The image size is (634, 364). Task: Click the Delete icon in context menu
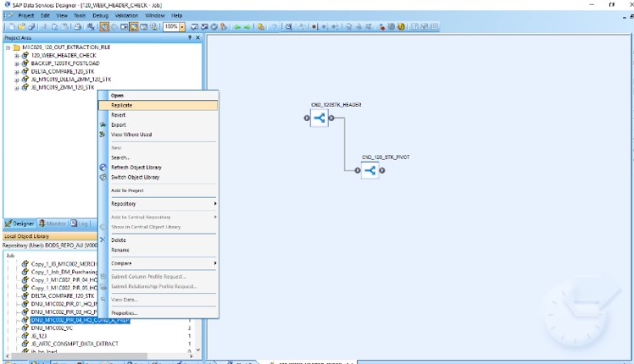pyautogui.click(x=103, y=240)
